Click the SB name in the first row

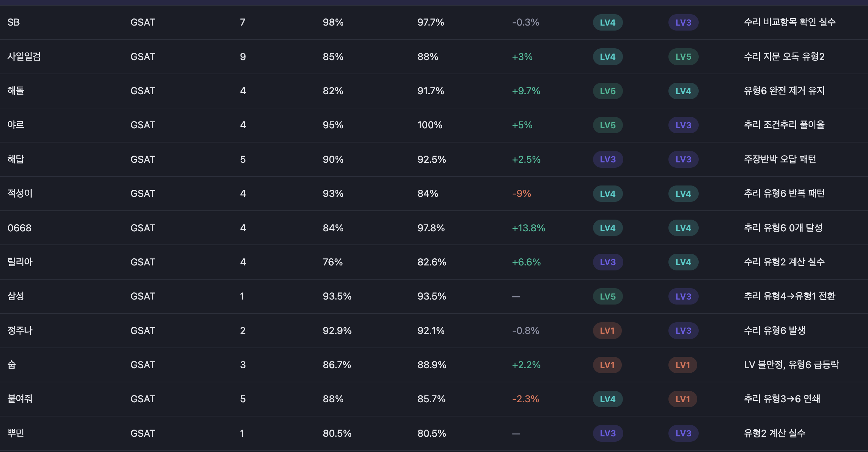[14, 22]
